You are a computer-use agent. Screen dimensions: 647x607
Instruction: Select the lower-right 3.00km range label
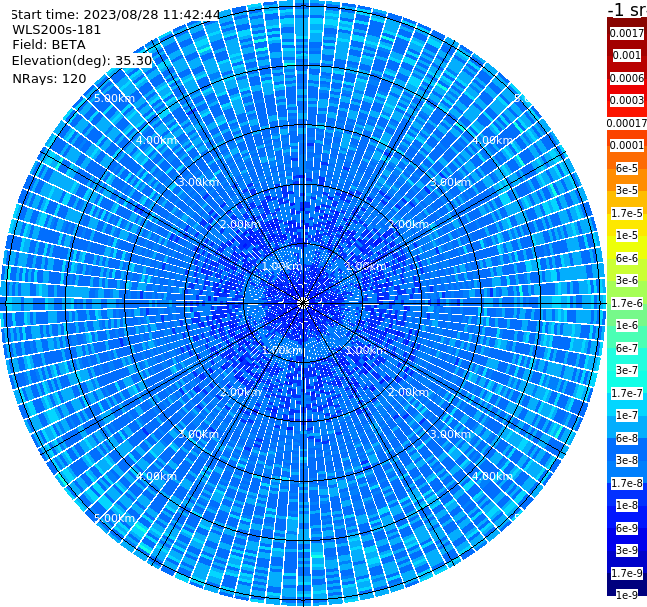451,434
